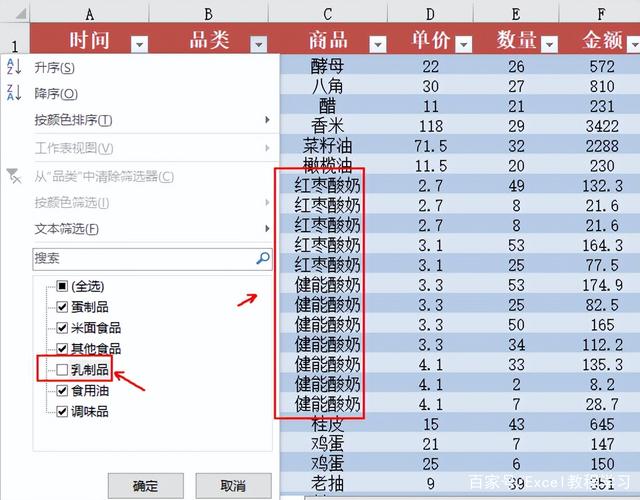Uncheck the 米面食品 checkbox

pos(62,327)
